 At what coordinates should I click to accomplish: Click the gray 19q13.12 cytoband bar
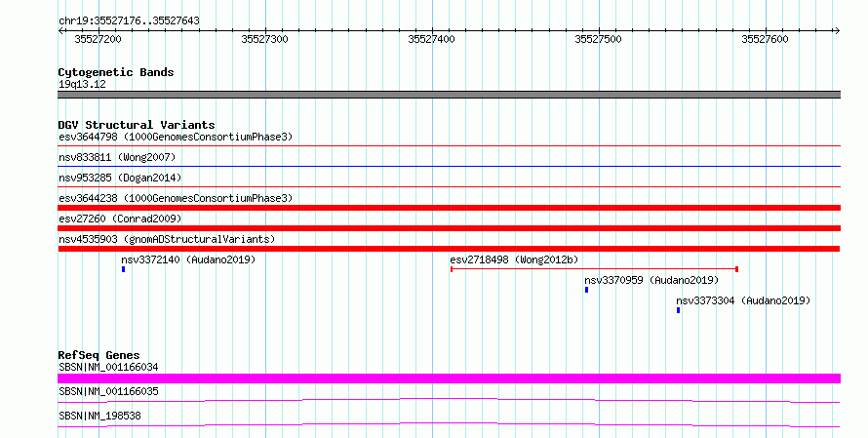[449, 95]
